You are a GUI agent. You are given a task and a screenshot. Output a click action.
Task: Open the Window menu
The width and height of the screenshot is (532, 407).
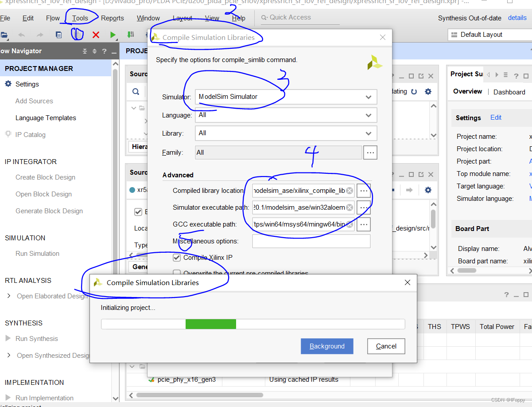tap(148, 18)
